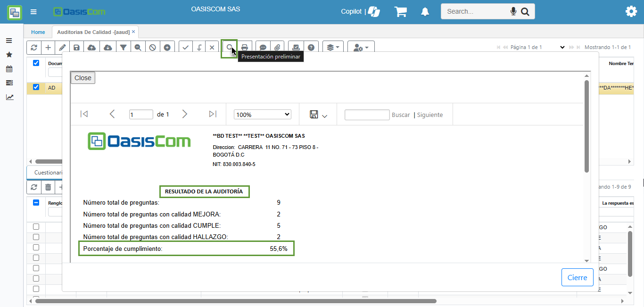Open the Presentación preliminar preview tool

(229, 47)
